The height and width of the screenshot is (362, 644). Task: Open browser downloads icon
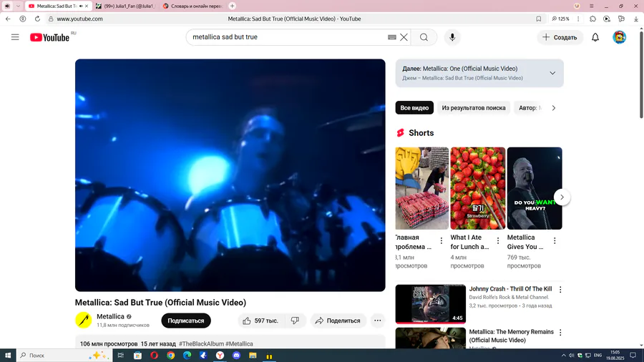pos(636,19)
